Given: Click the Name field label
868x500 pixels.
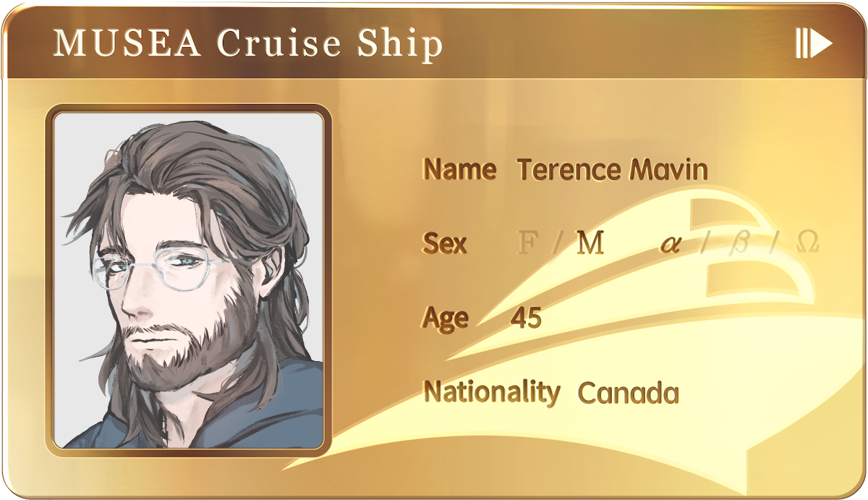Looking at the screenshot, I should coord(459,169).
